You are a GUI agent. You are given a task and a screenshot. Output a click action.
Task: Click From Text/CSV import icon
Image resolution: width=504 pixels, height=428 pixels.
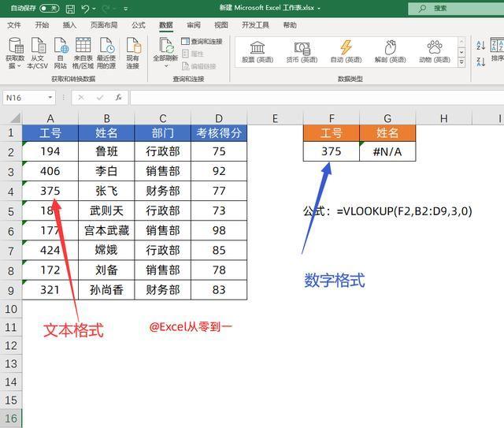pyautogui.click(x=37, y=53)
